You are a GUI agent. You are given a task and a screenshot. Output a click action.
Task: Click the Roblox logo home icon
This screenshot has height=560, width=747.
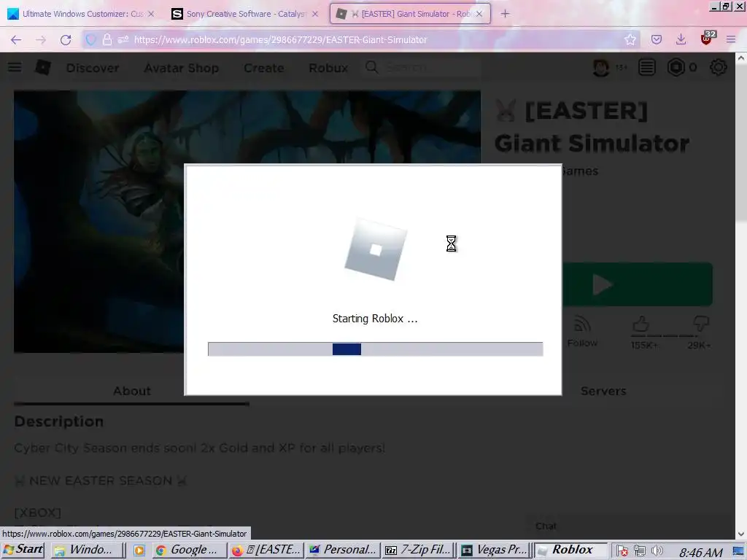pyautogui.click(x=43, y=67)
